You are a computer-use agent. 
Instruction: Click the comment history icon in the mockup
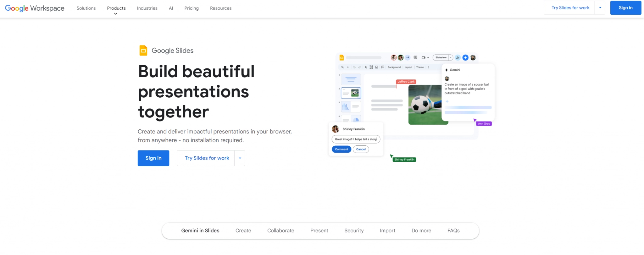[x=415, y=57]
